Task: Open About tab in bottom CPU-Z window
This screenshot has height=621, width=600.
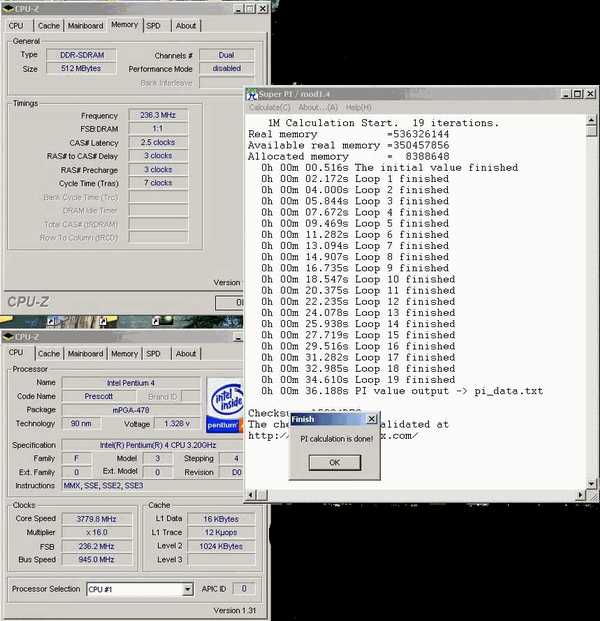Action: point(186,354)
